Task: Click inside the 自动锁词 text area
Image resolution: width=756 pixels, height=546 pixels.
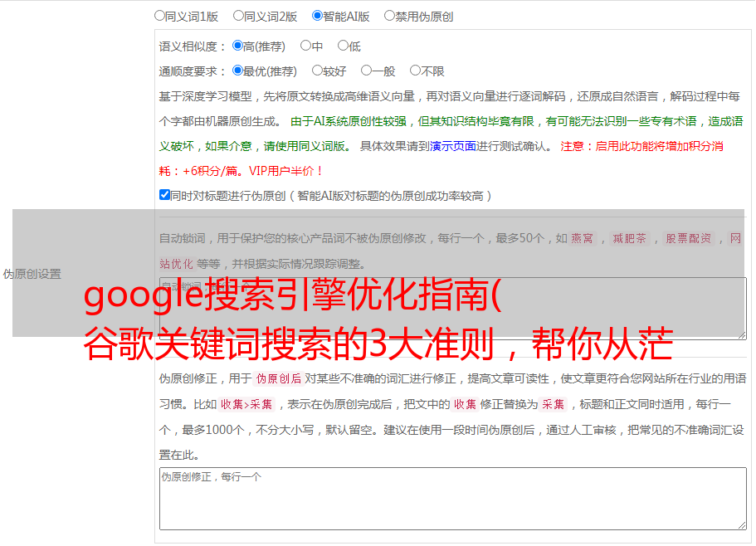Action: tap(453, 309)
